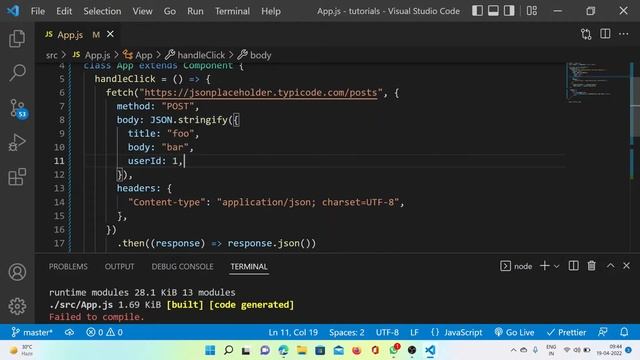Viewport: 640px width, 360px height.
Task: Change encoding via UTF-8 status item
Action: pyautogui.click(x=387, y=332)
